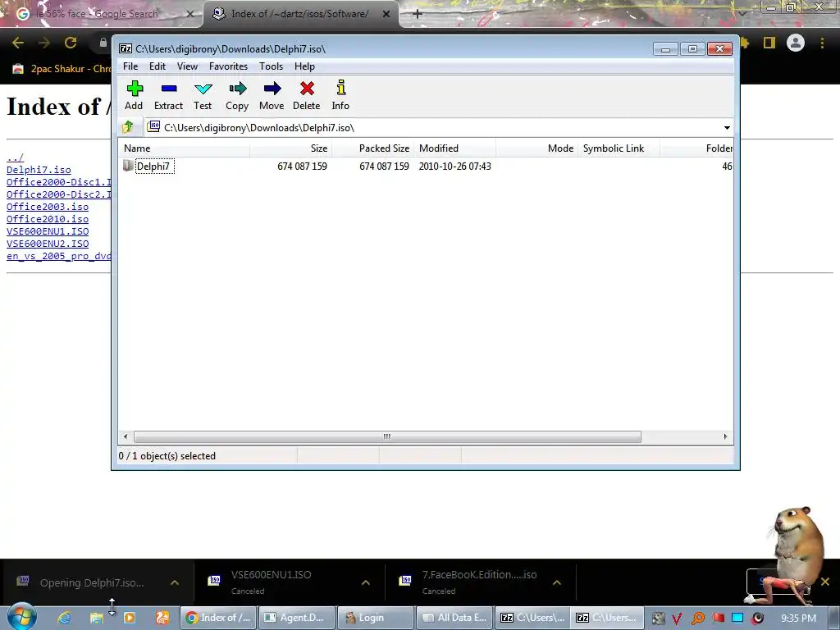
Task: Open the Help menu
Action: click(x=304, y=66)
